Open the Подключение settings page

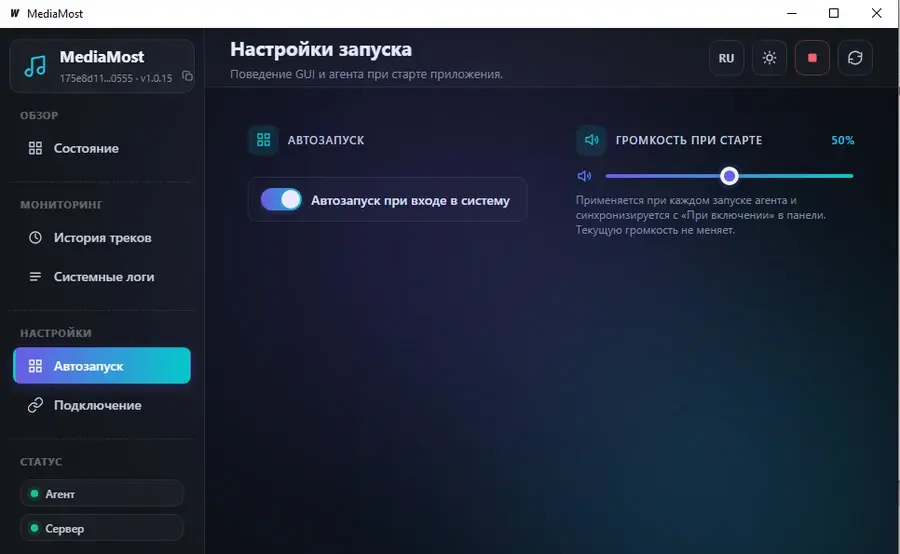click(x=102, y=405)
